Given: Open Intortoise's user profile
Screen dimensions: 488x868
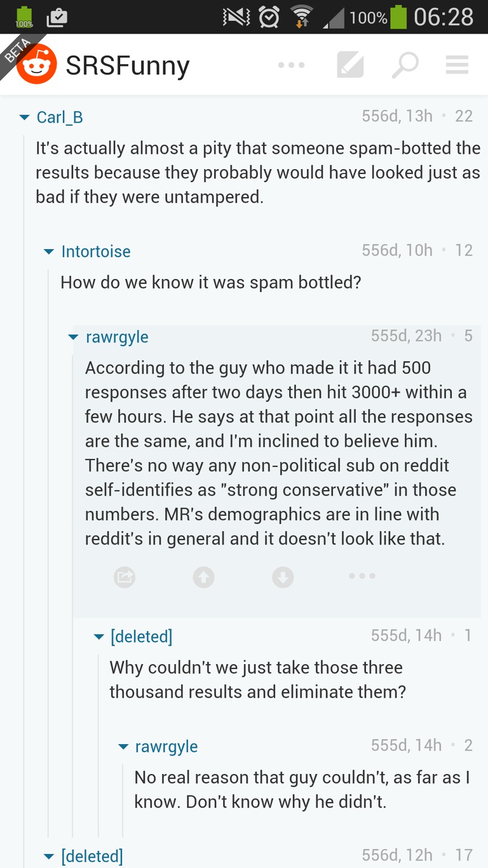Looking at the screenshot, I should pos(96,251).
